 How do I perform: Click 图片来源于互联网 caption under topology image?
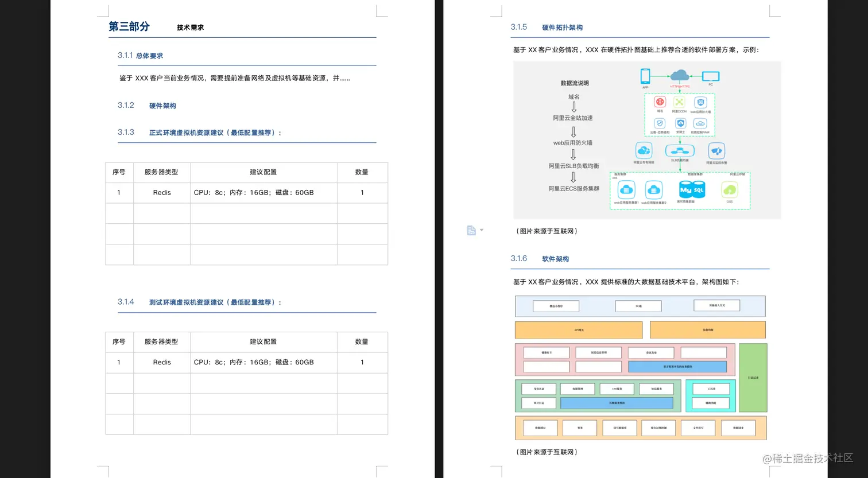(547, 231)
